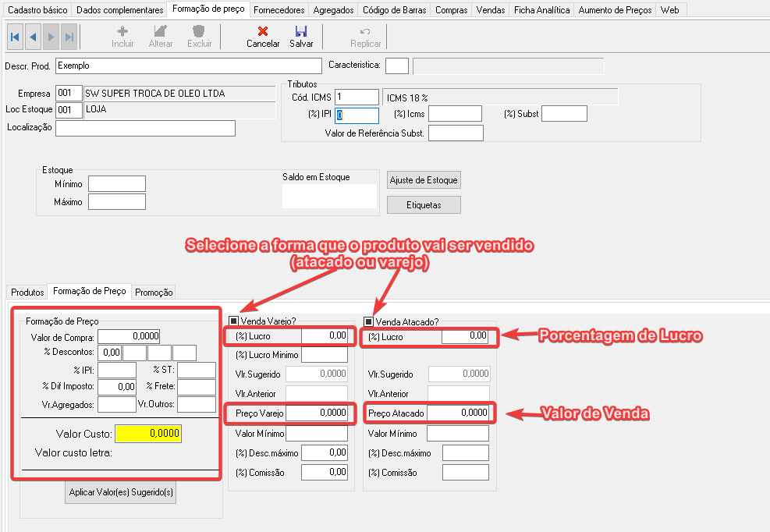770x532 pixels.
Task: Click the previous record arrow
Action: (33, 37)
